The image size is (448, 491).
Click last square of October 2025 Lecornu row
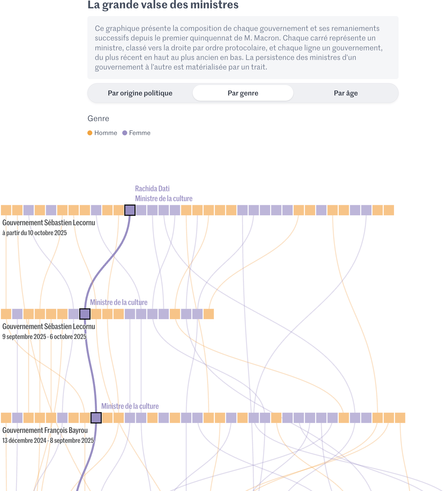(389, 210)
